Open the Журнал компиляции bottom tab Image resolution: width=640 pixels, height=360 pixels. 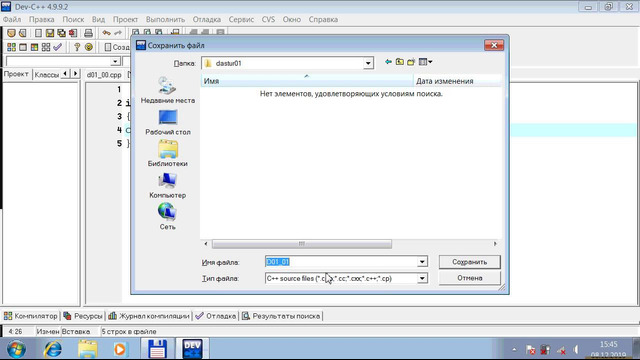pyautogui.click(x=149, y=316)
